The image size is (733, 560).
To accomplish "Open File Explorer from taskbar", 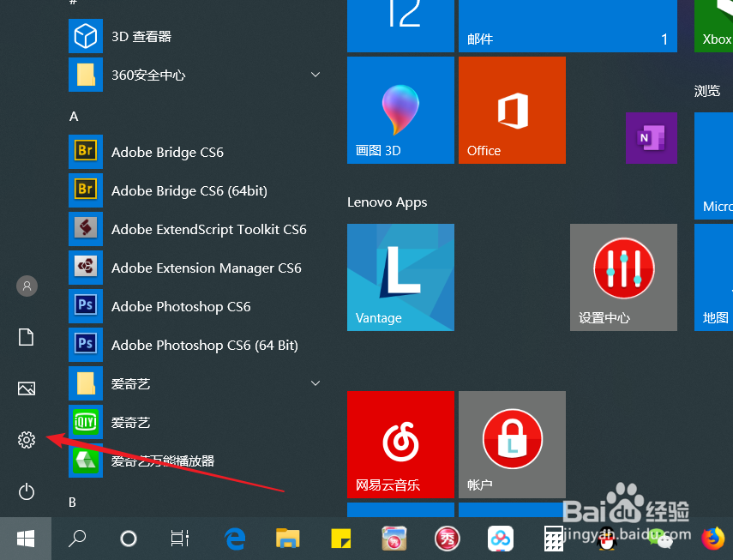I will coord(287,538).
